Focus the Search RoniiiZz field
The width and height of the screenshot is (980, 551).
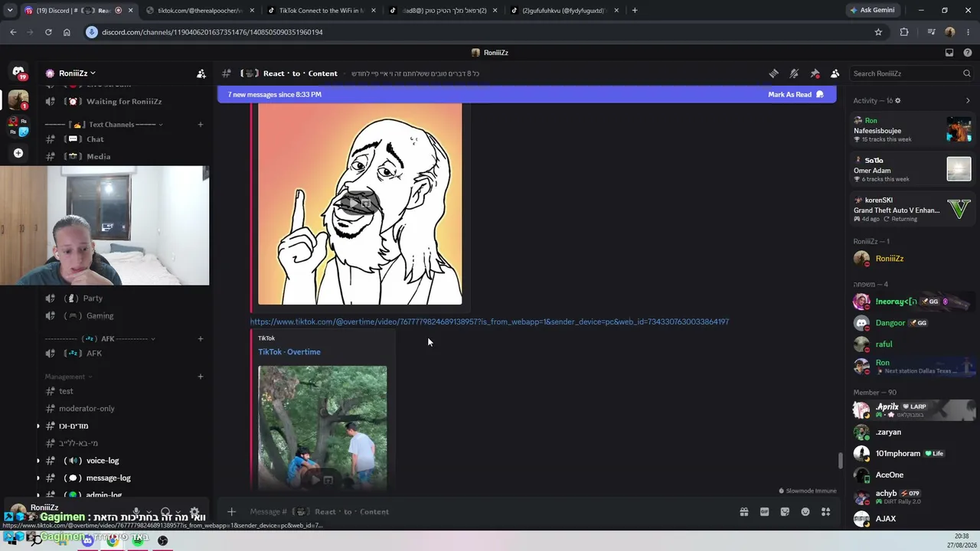click(912, 73)
